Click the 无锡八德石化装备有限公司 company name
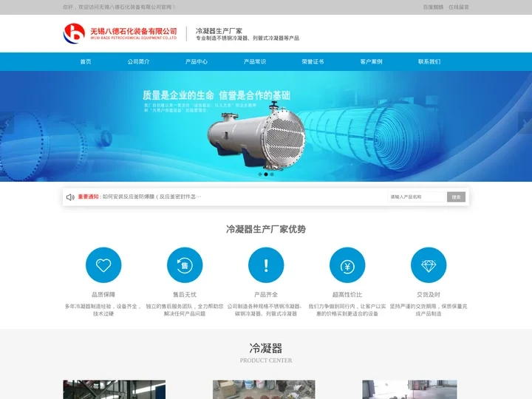This screenshot has height=399, width=532. (133, 31)
